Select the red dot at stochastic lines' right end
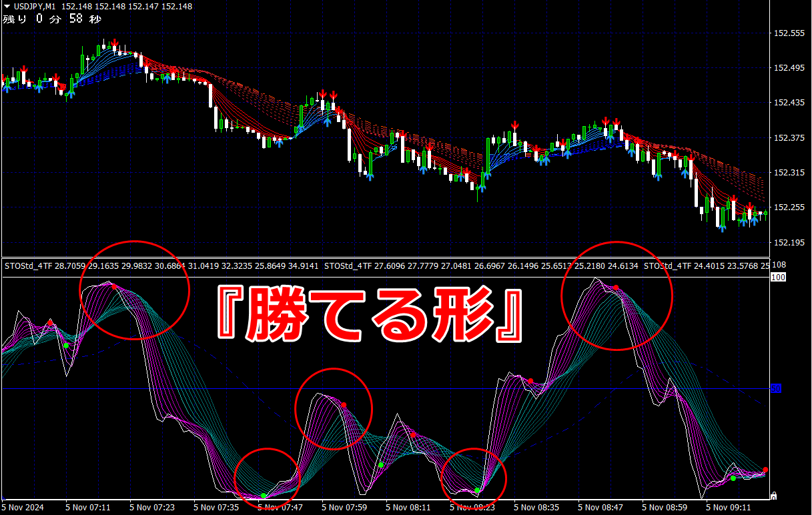812x515 pixels. tap(765, 470)
